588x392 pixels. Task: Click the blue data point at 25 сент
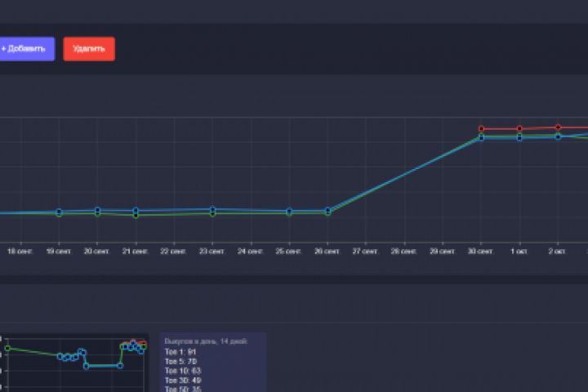coord(289,211)
